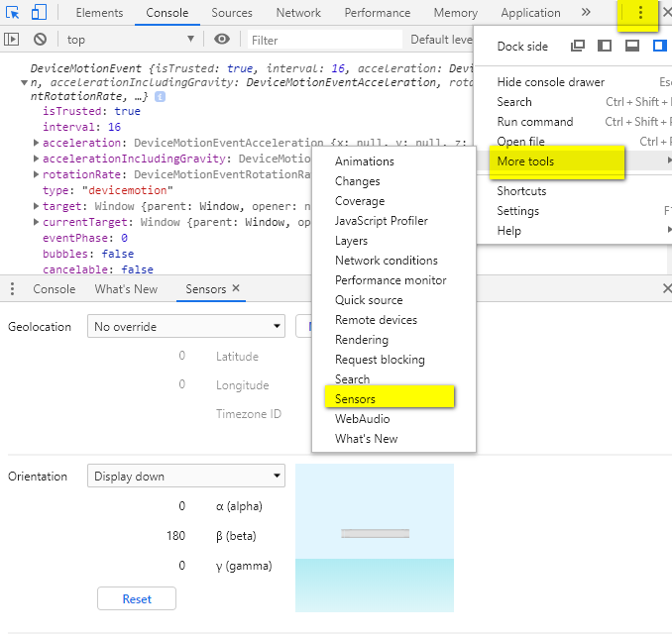Switch to the Memory tab
672x640 pixels.
pos(456,13)
